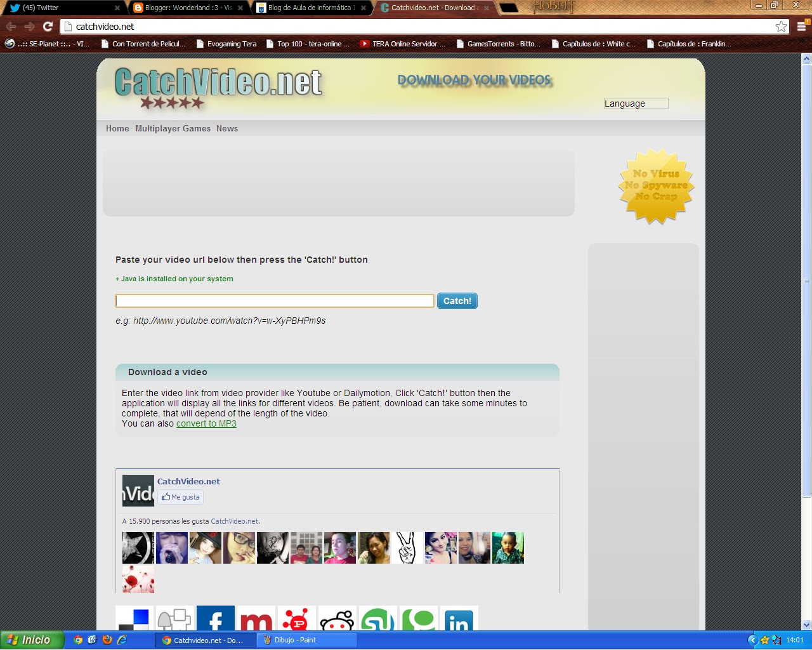This screenshot has width=812, height=650.
Task: Click the video url input field
Action: coord(275,301)
